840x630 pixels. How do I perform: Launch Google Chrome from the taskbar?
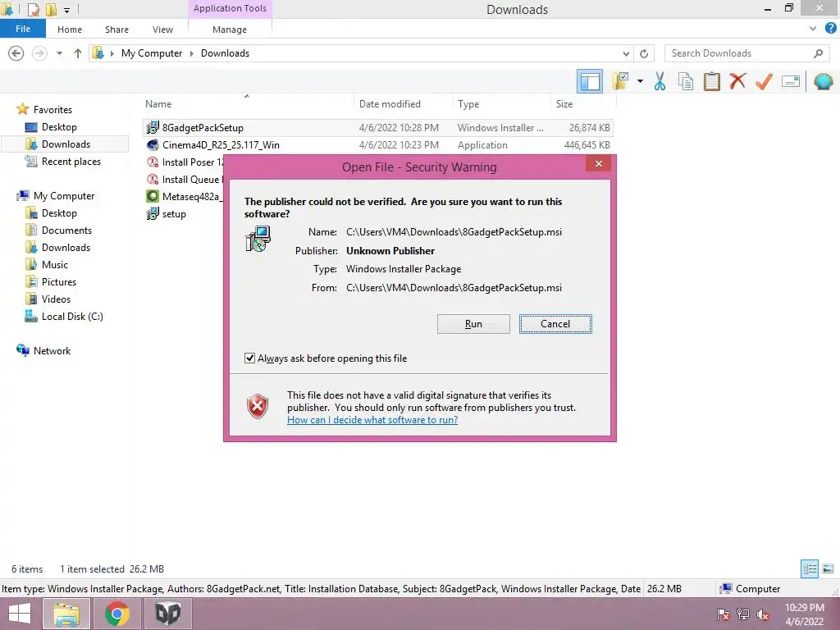pos(116,614)
